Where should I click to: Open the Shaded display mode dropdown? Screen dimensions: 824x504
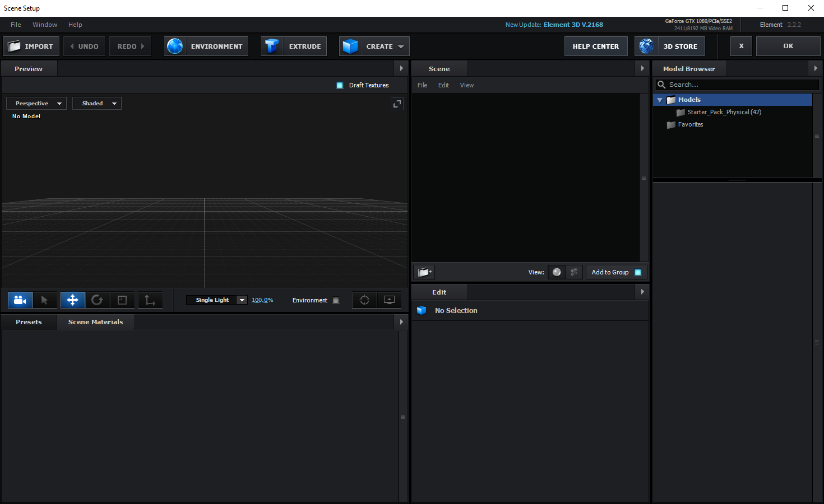tap(97, 104)
